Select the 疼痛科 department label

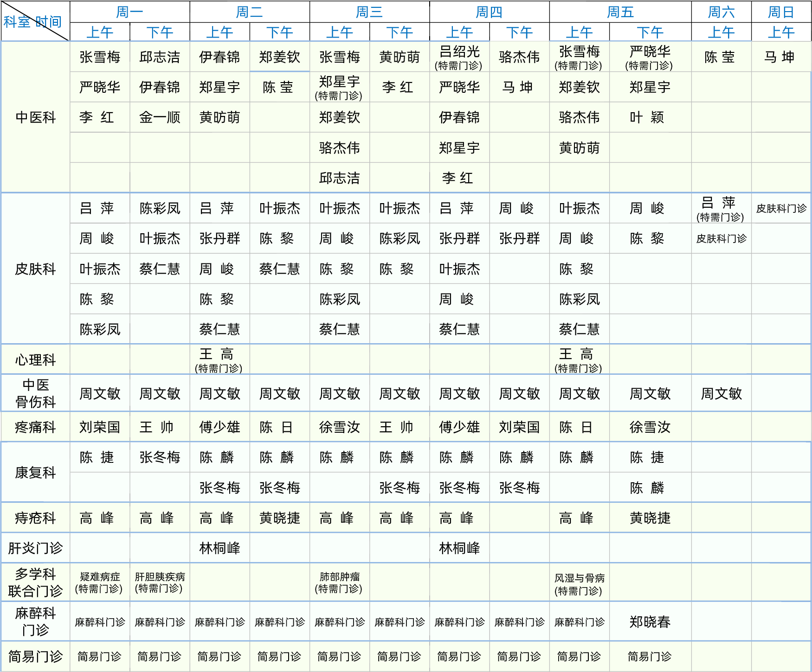pyautogui.click(x=35, y=427)
